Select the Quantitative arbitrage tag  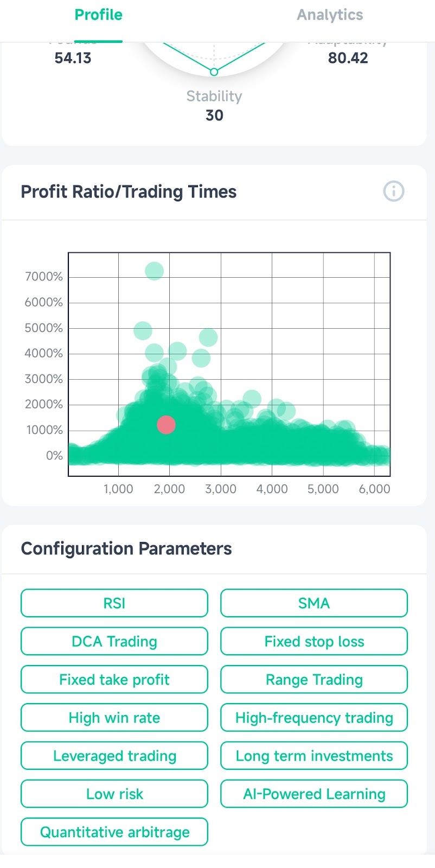114,832
